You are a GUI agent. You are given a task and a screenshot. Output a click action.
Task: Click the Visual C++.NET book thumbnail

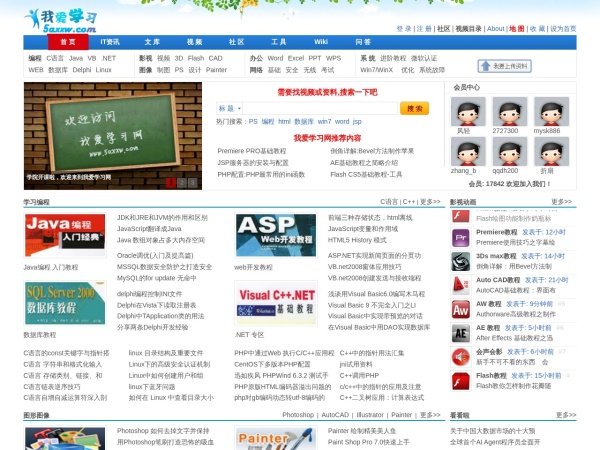275,303
